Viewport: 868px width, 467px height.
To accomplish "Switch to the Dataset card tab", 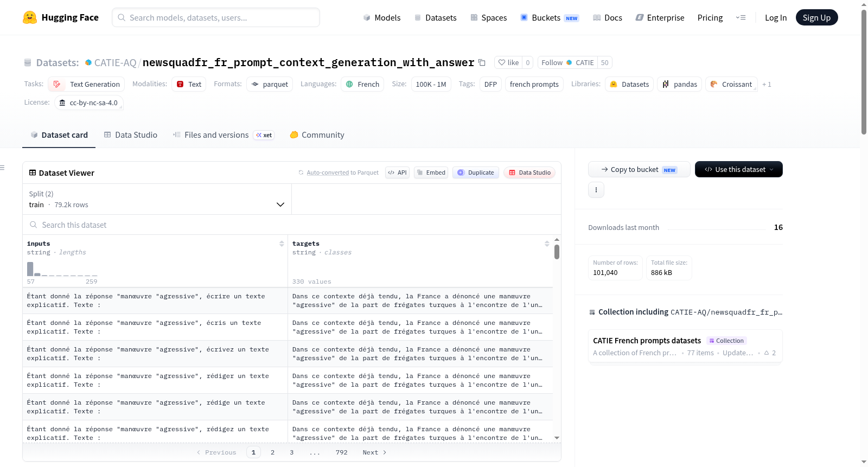I will point(59,135).
